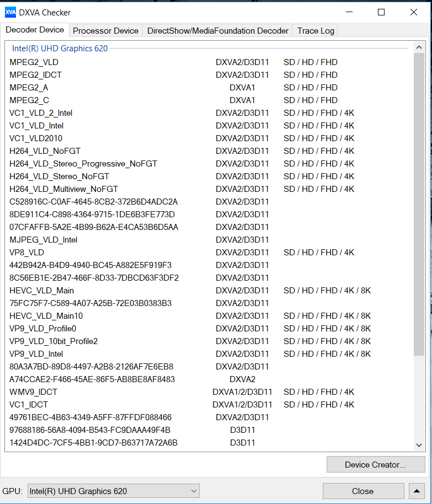Image resolution: width=432 pixels, height=504 pixels.
Task: Minimize the DXVA Checker window
Action: point(349,12)
